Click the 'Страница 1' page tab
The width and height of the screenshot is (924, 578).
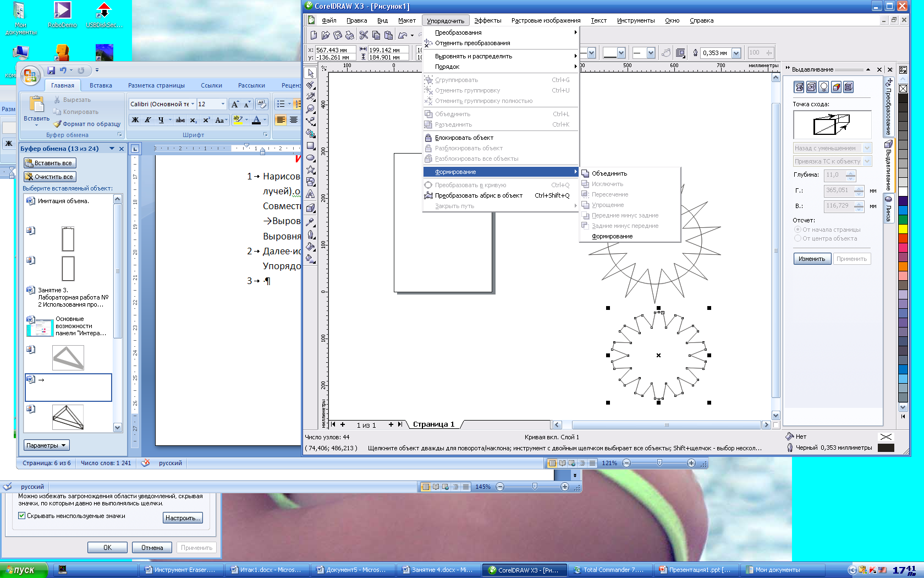(434, 424)
